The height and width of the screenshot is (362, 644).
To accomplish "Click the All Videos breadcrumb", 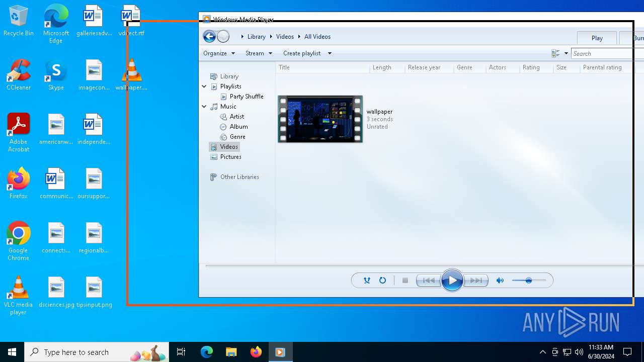I will pyautogui.click(x=317, y=37).
